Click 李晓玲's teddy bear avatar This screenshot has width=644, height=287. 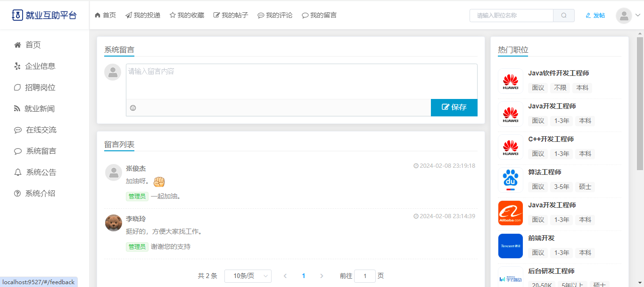point(114,223)
